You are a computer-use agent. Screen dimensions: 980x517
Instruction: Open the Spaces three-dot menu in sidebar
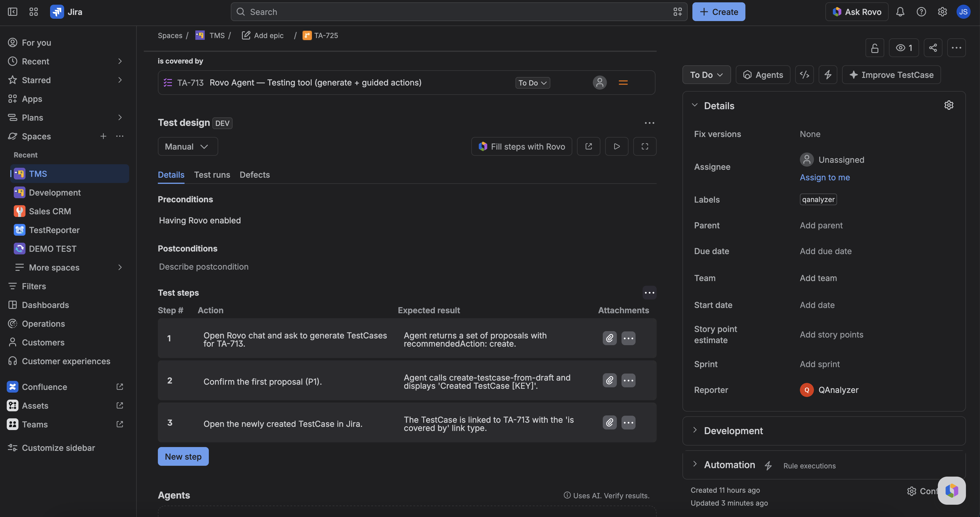[x=120, y=136]
